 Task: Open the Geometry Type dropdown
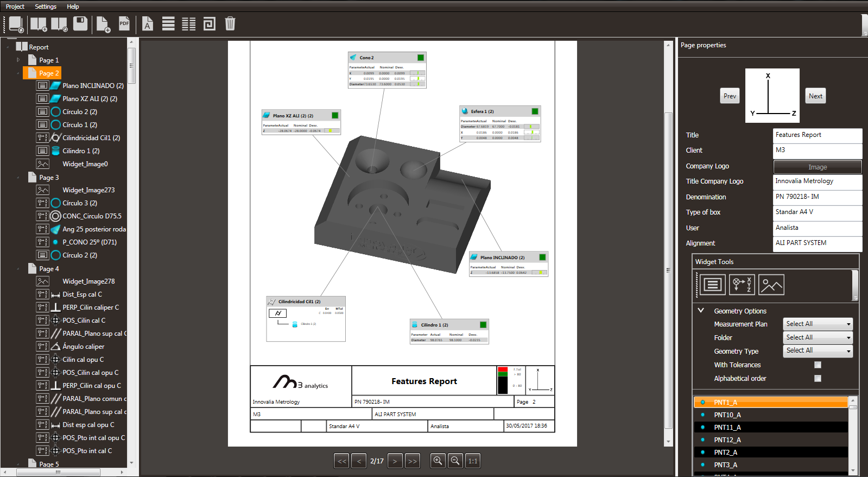[818, 351]
